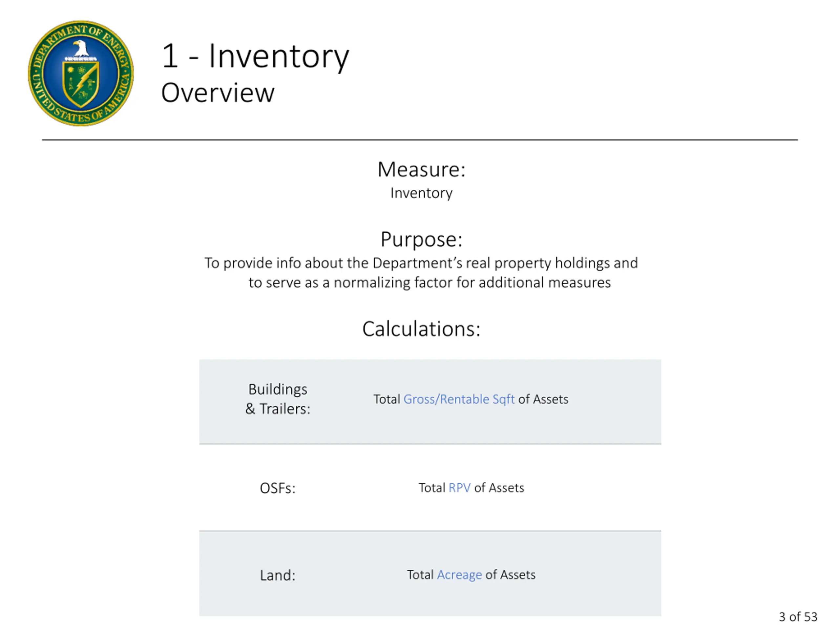Click 'Total' in the Buildings row
The width and height of the screenshot is (840, 630).
coord(387,399)
